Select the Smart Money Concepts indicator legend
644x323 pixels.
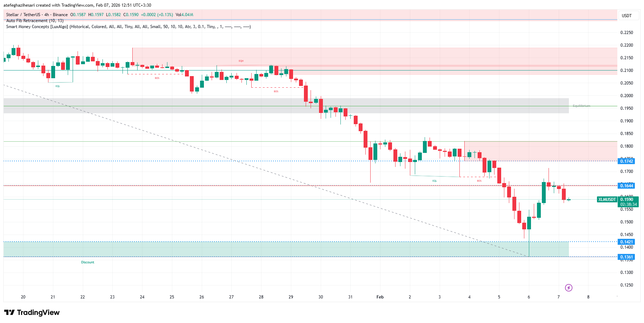click(128, 27)
